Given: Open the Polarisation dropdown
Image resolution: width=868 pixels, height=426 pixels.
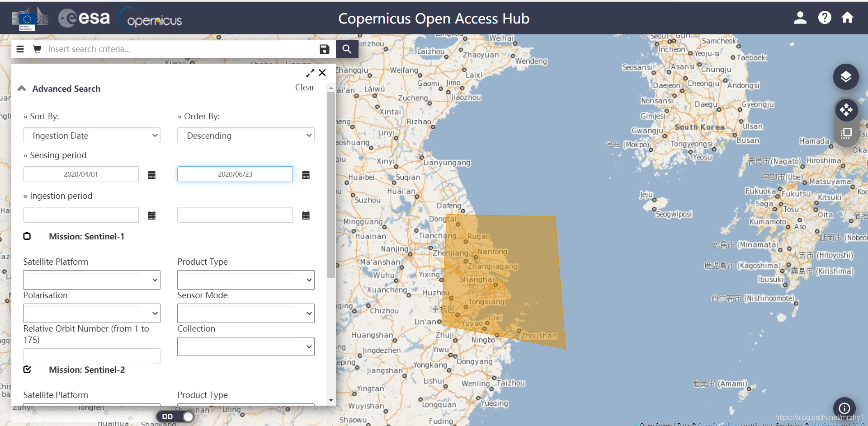Looking at the screenshot, I should tap(92, 314).
